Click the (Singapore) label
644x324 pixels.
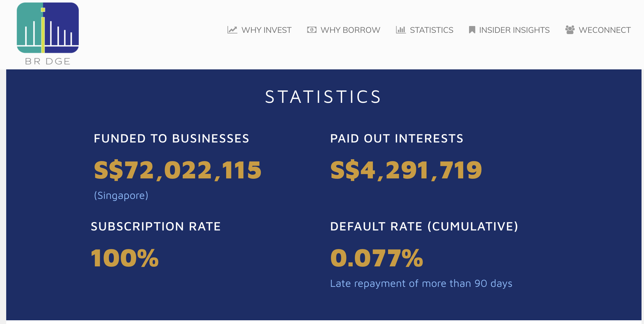[121, 195]
